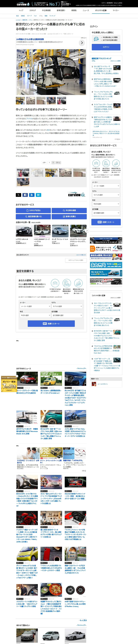
Task: Click 見積りスタート in the 査定を依頼する form
Action: pos(51,324)
